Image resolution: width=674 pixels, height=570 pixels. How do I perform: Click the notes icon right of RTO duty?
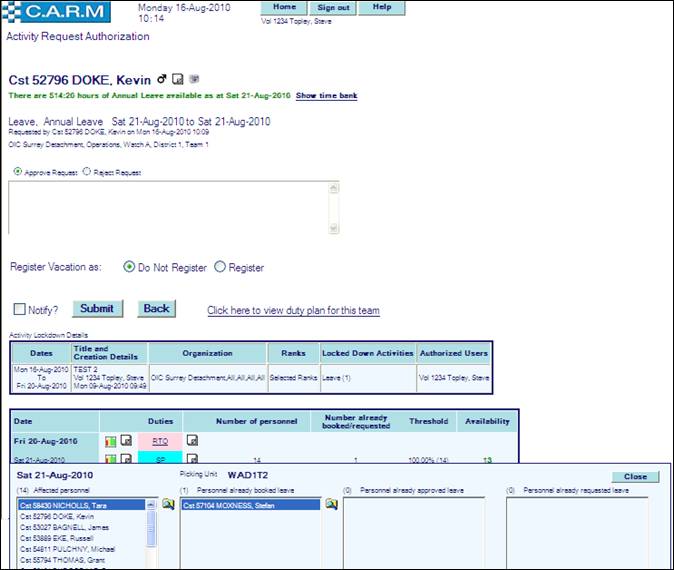coord(192,440)
